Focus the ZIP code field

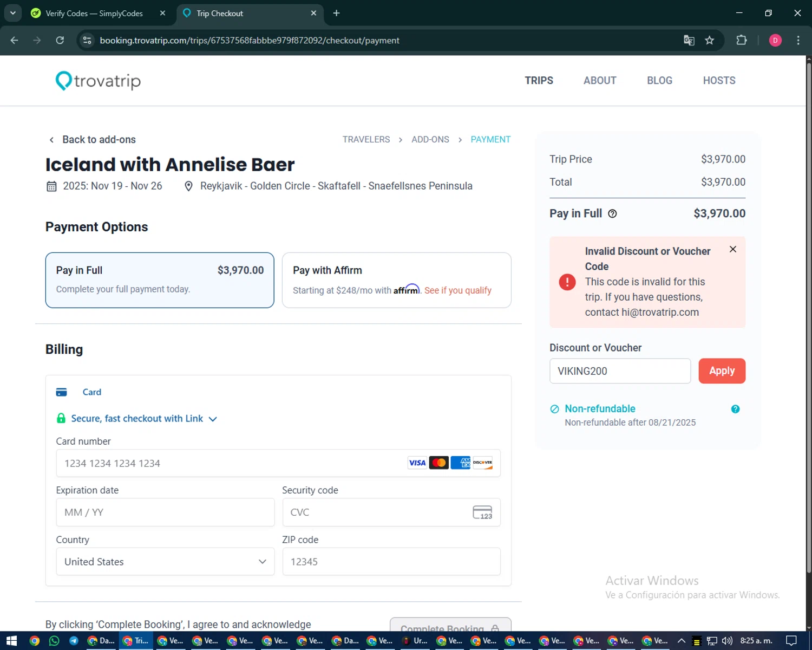391,562
